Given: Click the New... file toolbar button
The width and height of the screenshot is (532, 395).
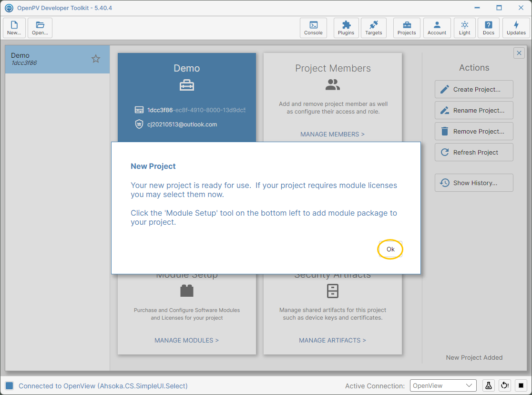Looking at the screenshot, I should tap(14, 28).
